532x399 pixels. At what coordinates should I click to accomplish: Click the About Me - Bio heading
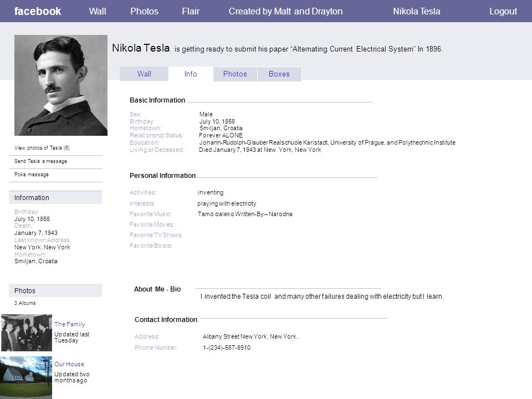pos(157,289)
